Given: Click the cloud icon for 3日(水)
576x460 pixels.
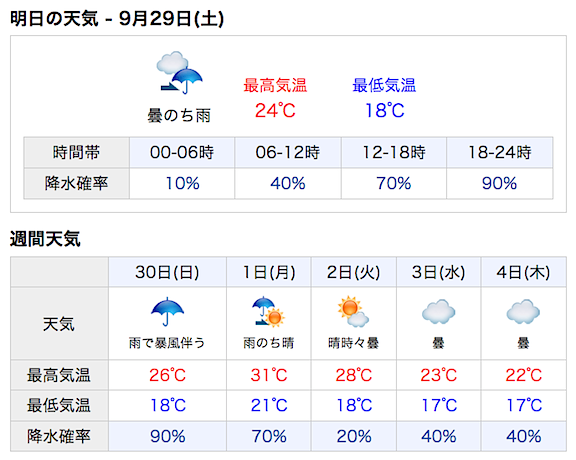Looking at the screenshot, I should 438,312.
